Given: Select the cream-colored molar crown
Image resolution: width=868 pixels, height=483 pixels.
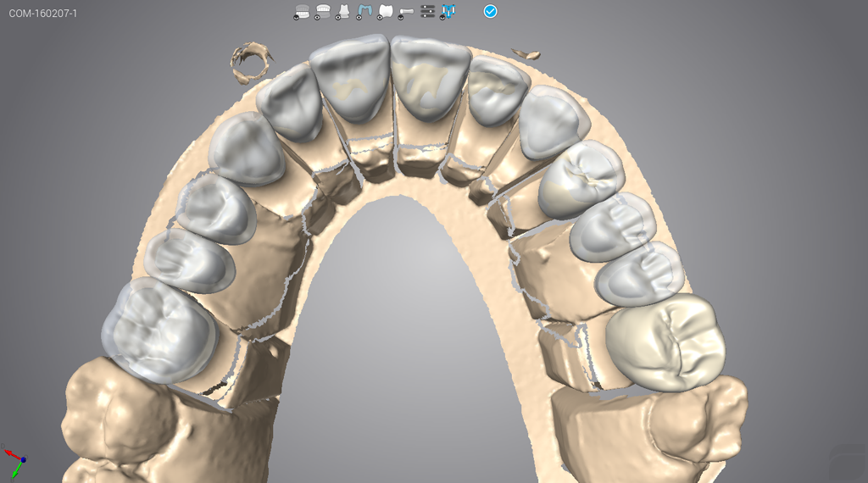Looking at the screenshot, I should 665,343.
